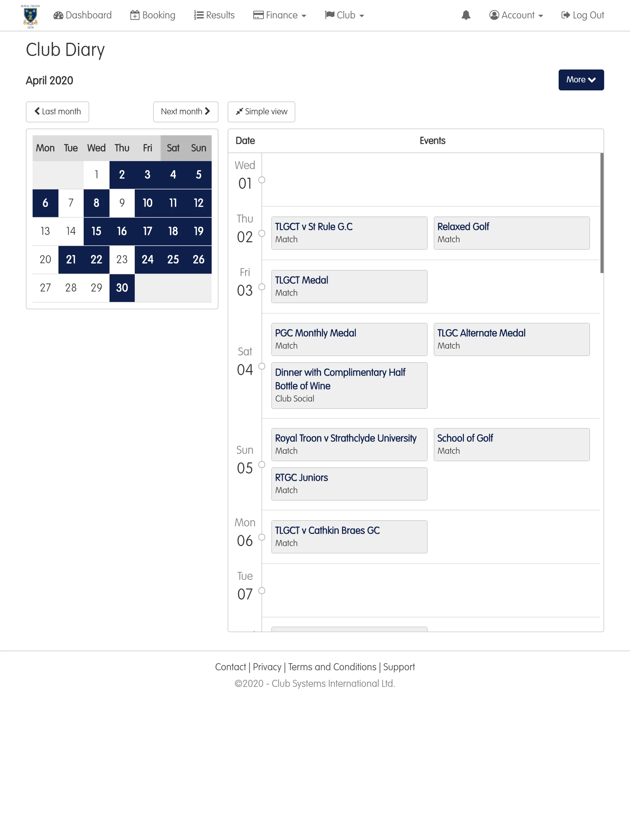Viewport: 630px width, 840px height.
Task: Click the circle timeline marker for April 05
Action: (x=262, y=465)
